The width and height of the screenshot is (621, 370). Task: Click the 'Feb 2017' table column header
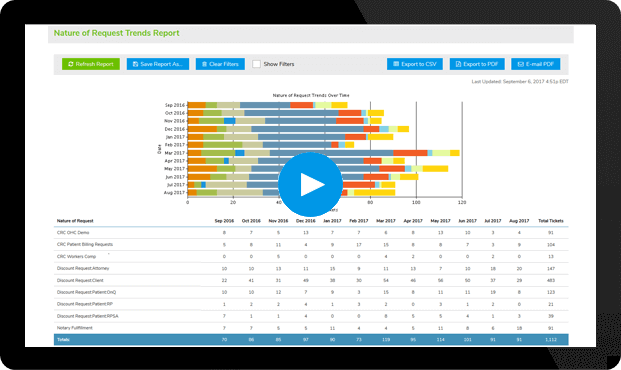(358, 221)
